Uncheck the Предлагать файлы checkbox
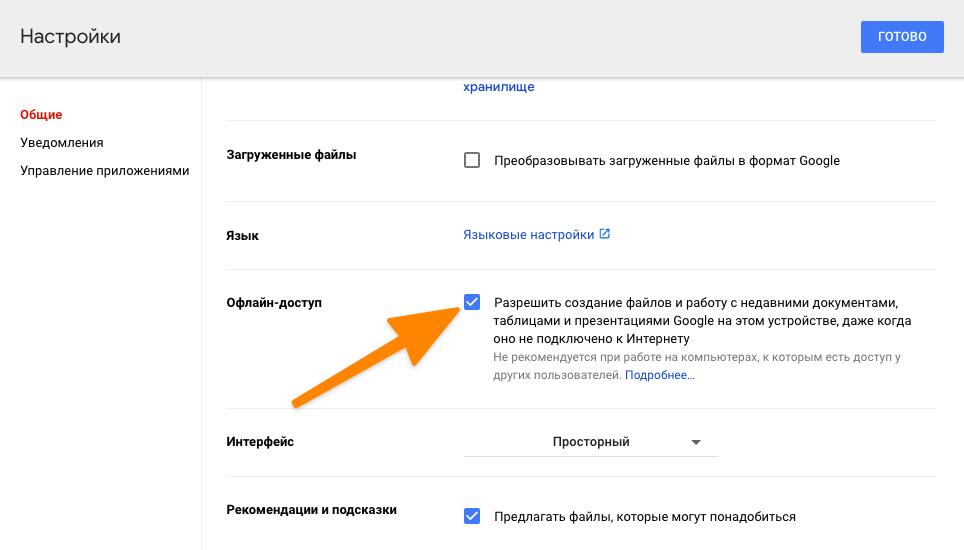The image size is (964, 550). click(472, 516)
